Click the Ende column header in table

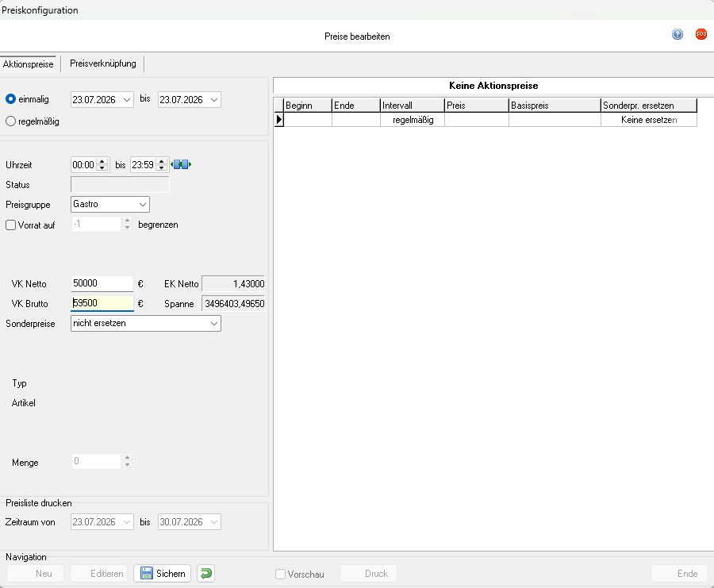click(x=356, y=106)
